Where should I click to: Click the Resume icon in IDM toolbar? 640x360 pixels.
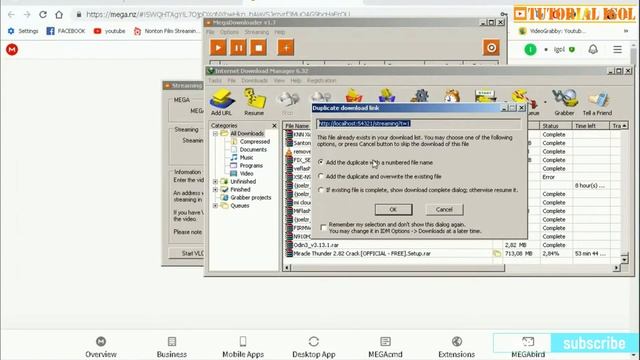(x=254, y=102)
